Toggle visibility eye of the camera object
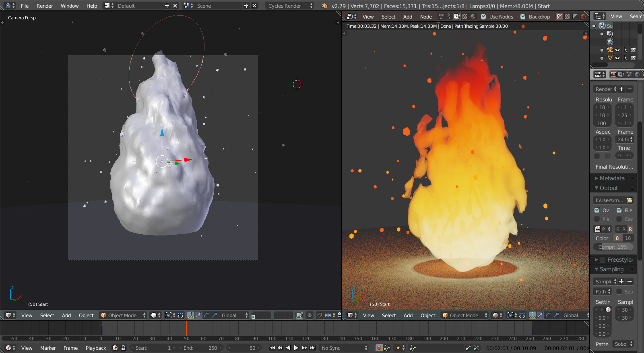The width and height of the screenshot is (644, 353). point(617,50)
